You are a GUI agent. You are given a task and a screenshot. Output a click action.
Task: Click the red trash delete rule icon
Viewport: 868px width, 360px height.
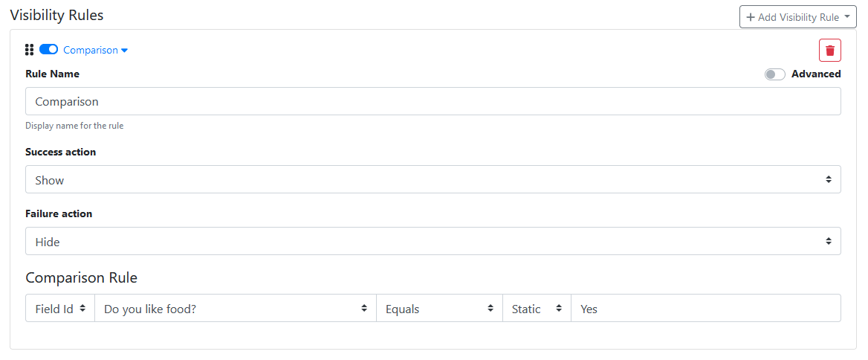(830, 51)
